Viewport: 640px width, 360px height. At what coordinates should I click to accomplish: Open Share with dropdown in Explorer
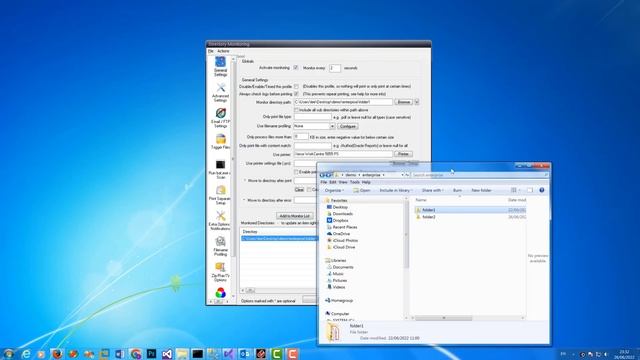433,190
